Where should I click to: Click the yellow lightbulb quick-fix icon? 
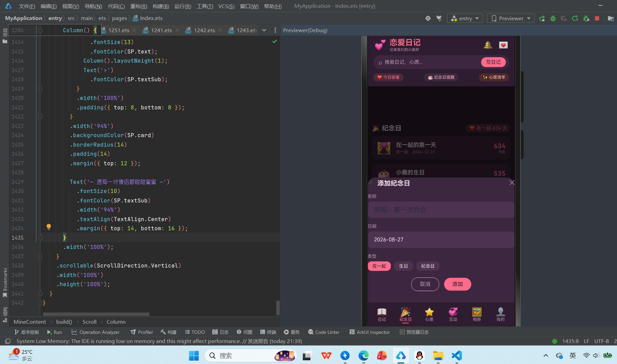(x=49, y=227)
